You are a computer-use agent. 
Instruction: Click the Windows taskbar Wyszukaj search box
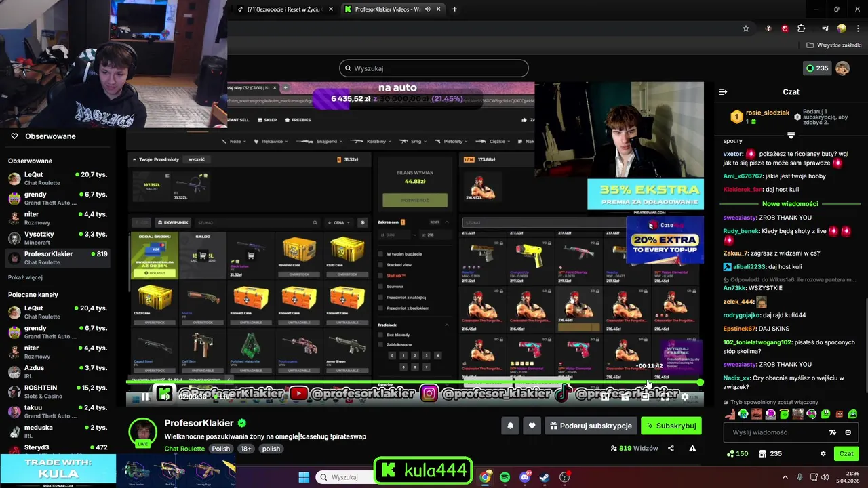coord(344,477)
